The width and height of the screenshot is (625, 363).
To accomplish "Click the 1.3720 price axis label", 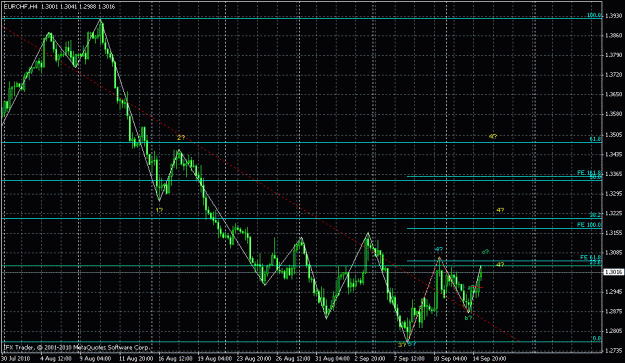I will click(x=613, y=75).
